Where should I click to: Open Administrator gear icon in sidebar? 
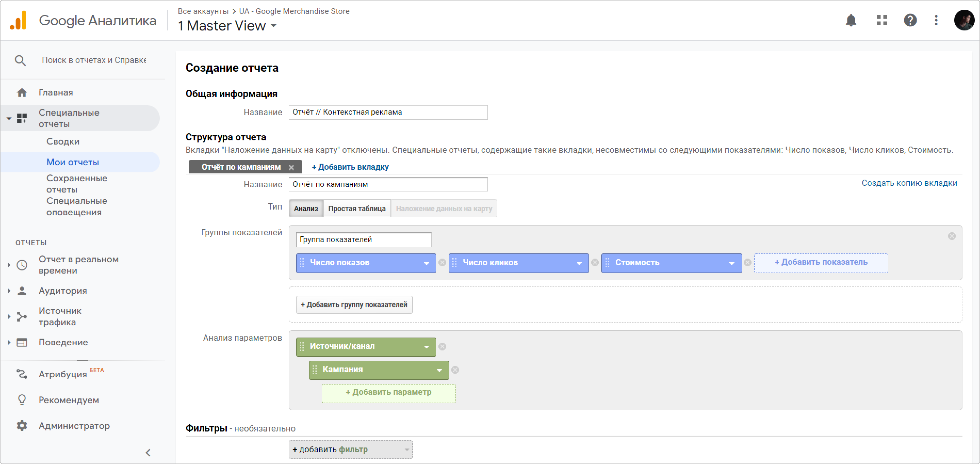(x=22, y=426)
